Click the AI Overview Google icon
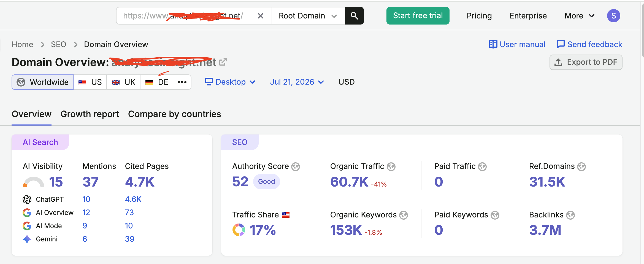This screenshot has width=644, height=264. click(x=27, y=212)
